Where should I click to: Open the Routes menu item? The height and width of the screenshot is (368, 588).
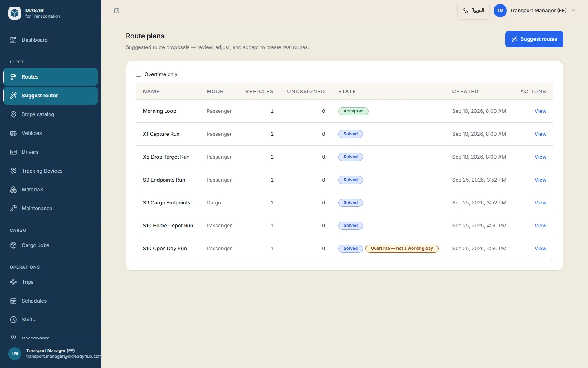click(x=51, y=77)
